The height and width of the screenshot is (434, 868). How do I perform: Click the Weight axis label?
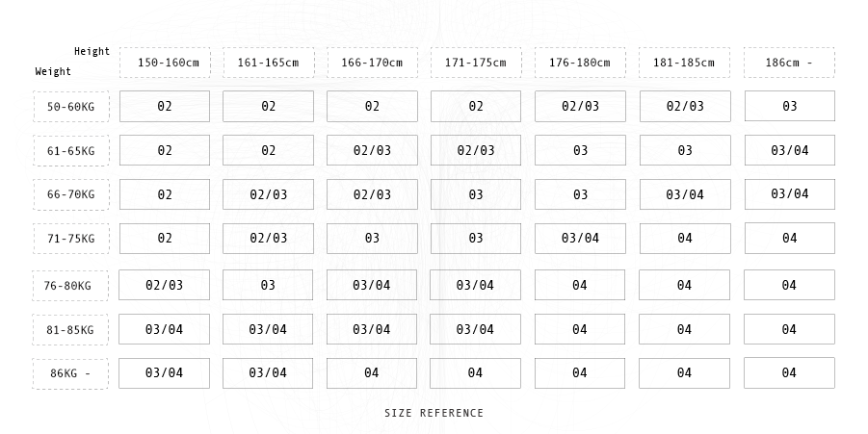(54, 72)
